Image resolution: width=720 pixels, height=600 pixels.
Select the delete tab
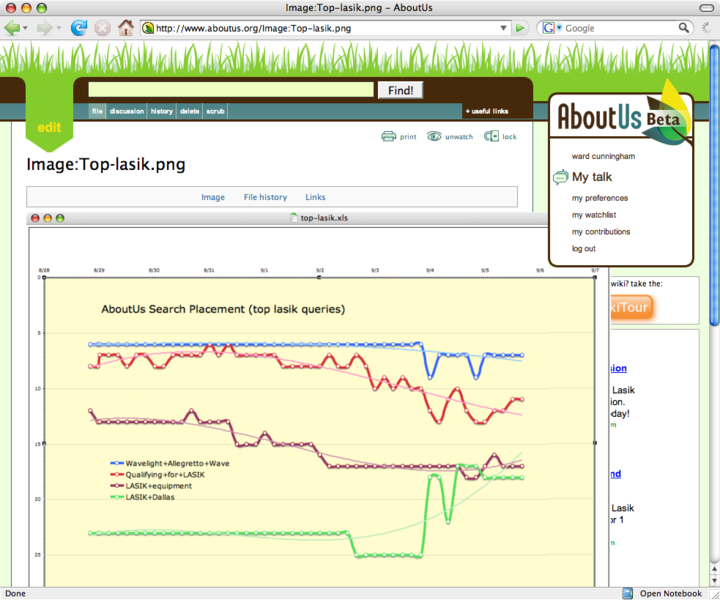(x=190, y=111)
